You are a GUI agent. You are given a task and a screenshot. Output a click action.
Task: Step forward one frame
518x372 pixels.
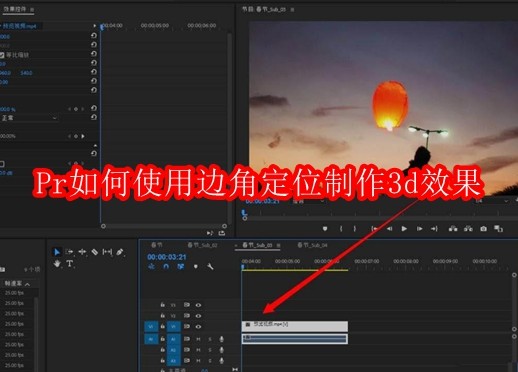(x=419, y=229)
